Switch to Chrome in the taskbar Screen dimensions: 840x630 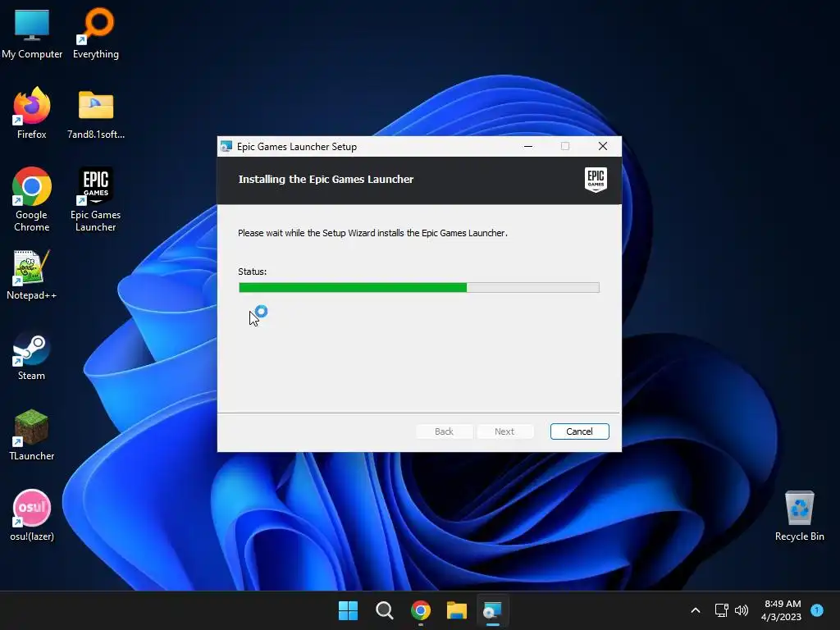[421, 610]
